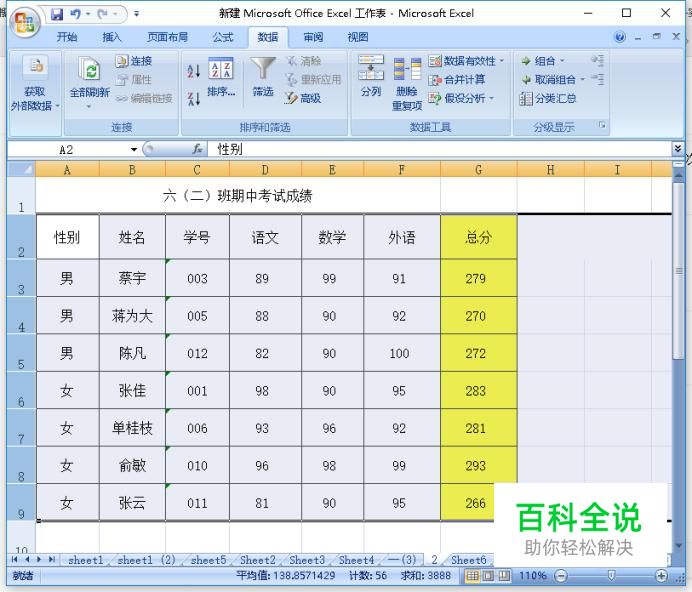692x592 pixels.
Task: Switch to the 开始 ribbon tab
Action: [x=67, y=37]
